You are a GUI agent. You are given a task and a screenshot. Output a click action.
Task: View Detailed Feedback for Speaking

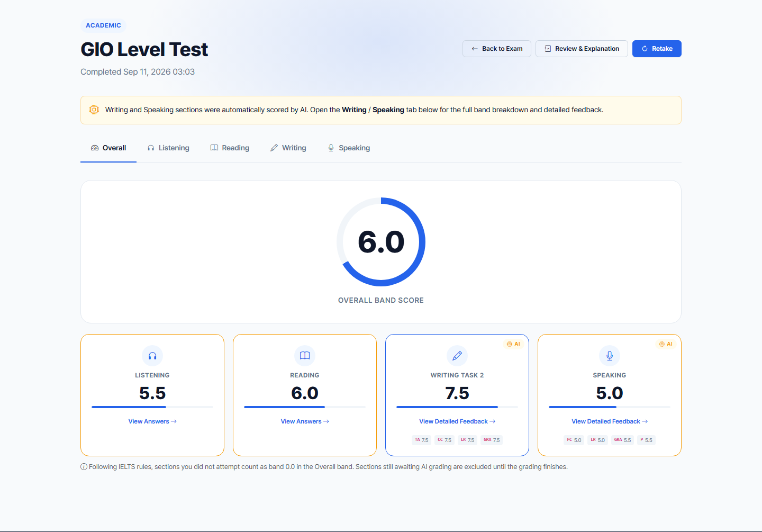click(x=610, y=421)
